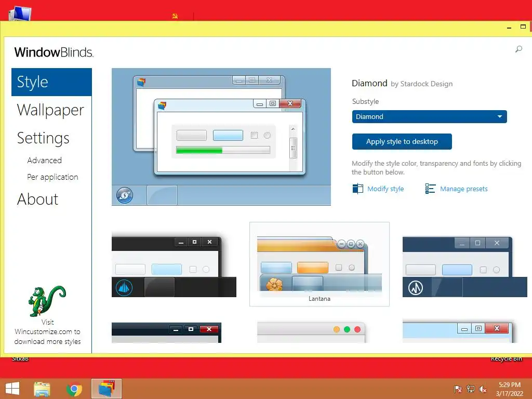Viewport: 532px width, 399px height.
Task: Click the large Diamond style preview image
Action: (221, 137)
